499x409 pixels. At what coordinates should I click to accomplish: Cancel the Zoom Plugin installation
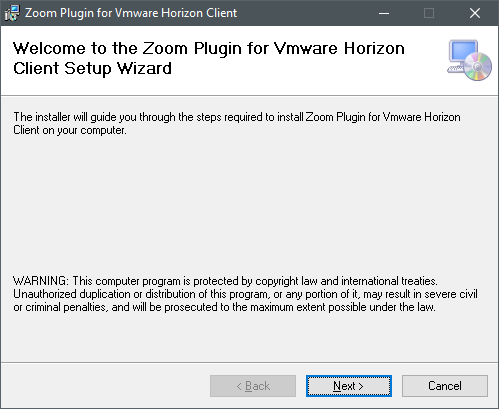pyautogui.click(x=445, y=386)
